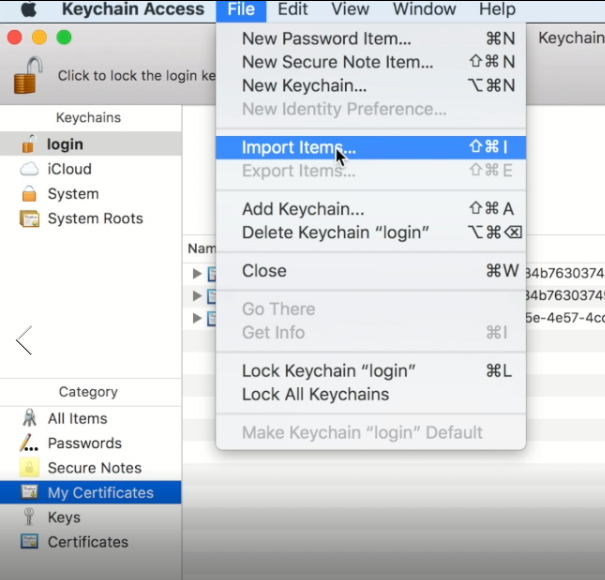Choose Delete Keychain "login"

[371, 232]
